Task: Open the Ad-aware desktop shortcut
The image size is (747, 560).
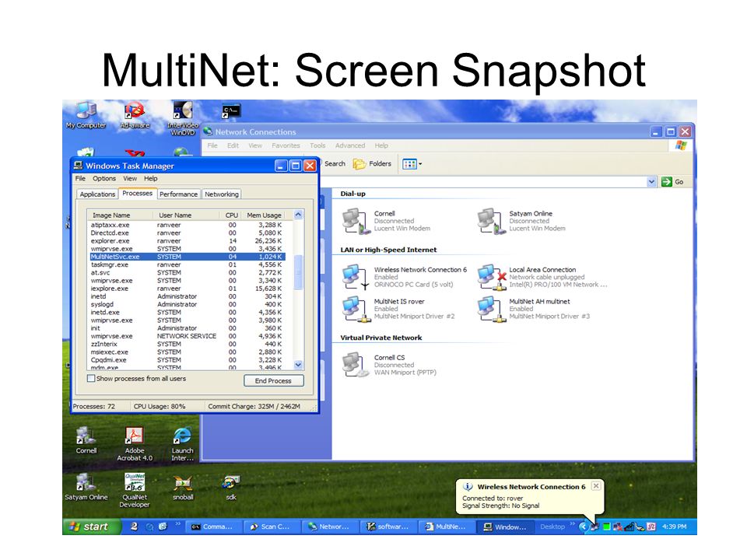Action: coord(135,114)
